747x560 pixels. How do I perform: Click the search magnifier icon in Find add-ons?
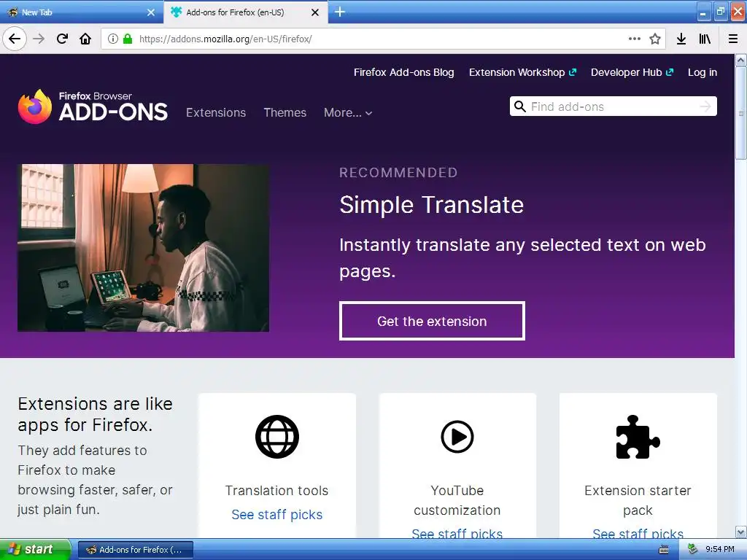[520, 106]
